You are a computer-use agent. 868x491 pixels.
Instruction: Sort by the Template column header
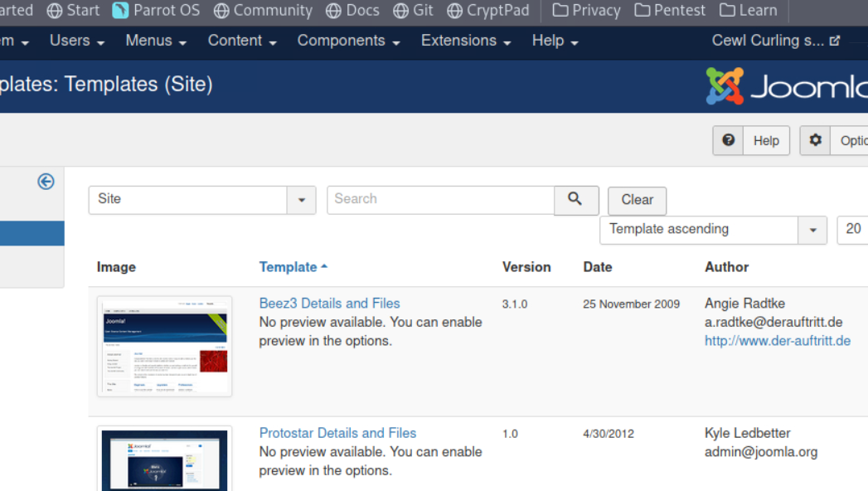pyautogui.click(x=293, y=267)
